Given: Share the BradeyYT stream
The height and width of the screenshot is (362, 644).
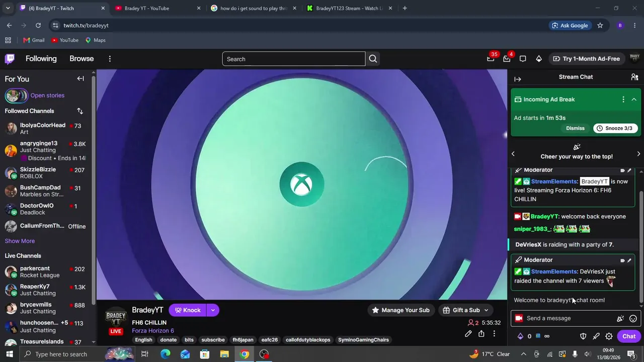Looking at the screenshot, I should (x=481, y=334).
